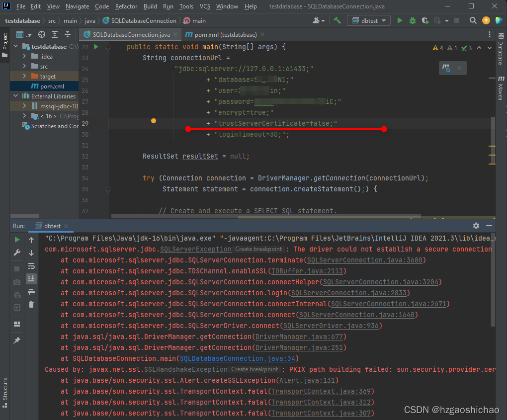Collapse the testdatabase project root

pyautogui.click(x=16, y=47)
